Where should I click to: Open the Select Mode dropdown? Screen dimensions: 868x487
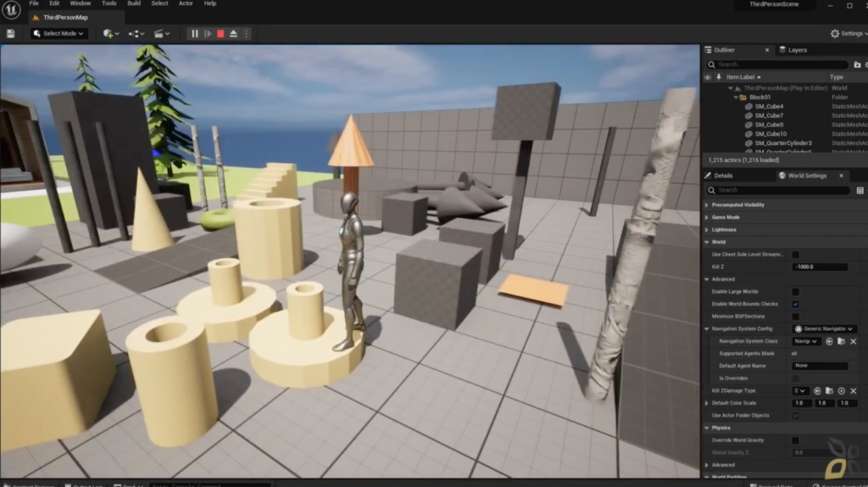58,34
